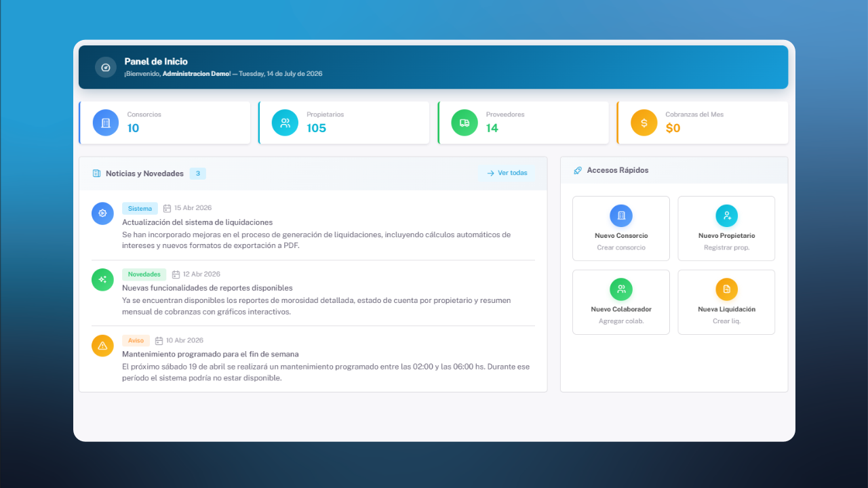Image resolution: width=868 pixels, height=488 pixels.
Task: Open the Ver todas news link
Action: [507, 173]
